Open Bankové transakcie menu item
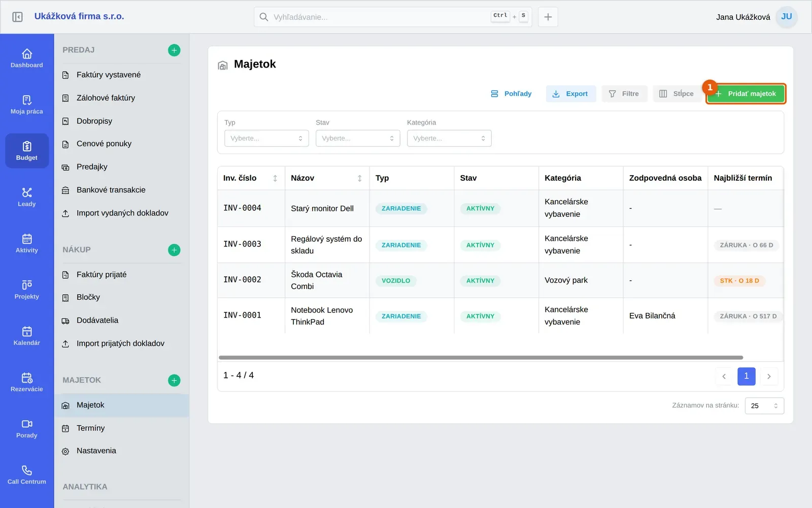The height and width of the screenshot is (508, 812). tap(121, 190)
